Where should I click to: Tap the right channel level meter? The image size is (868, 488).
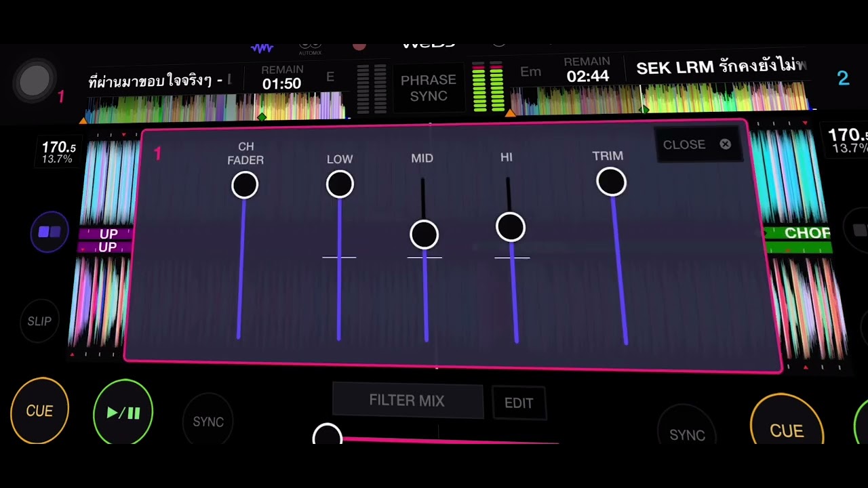(488, 87)
